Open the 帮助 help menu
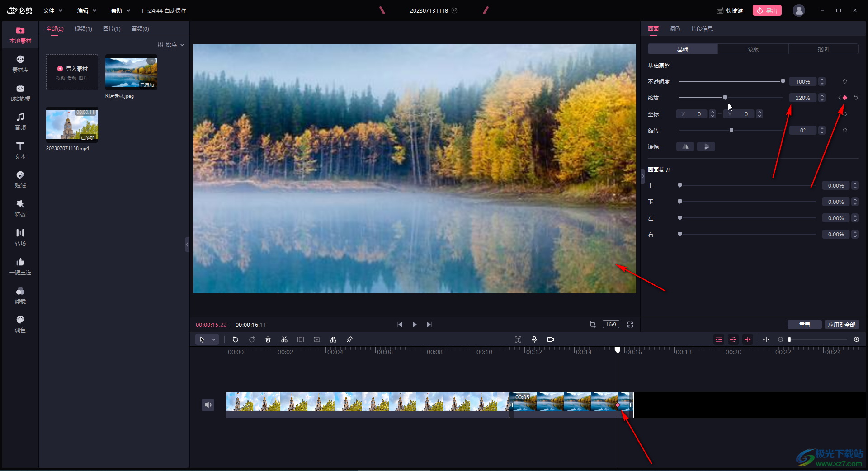The width and height of the screenshot is (868, 471). click(x=121, y=10)
